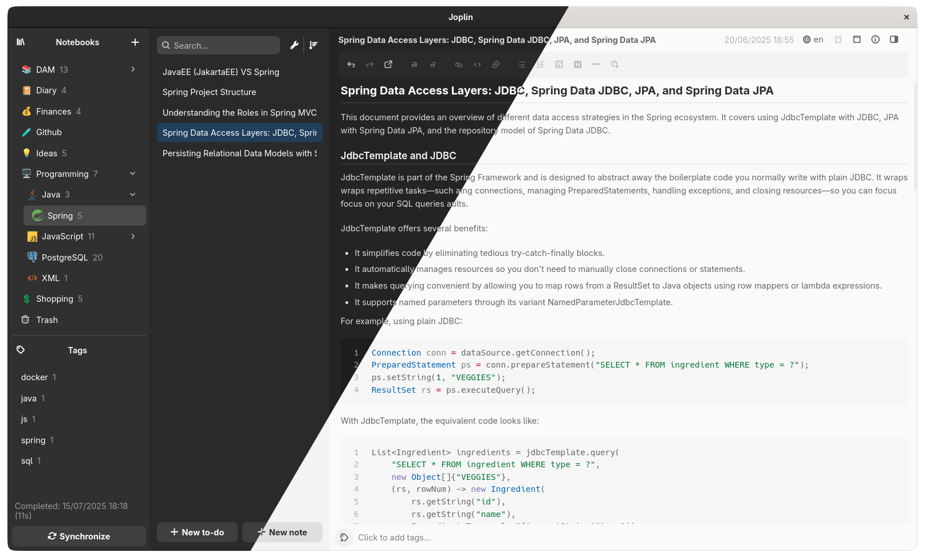Open note Understanding the Roles in Spring MVC
This screenshot has width=925, height=560.
239,112
